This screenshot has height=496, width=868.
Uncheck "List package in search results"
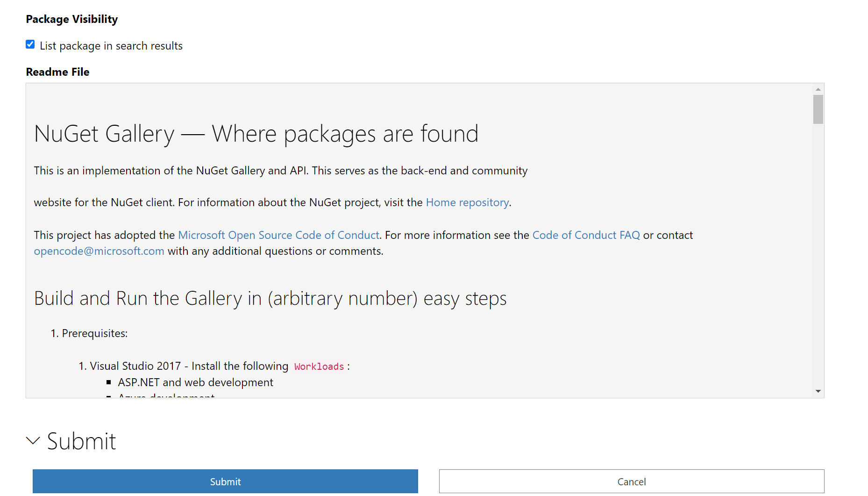pos(30,44)
